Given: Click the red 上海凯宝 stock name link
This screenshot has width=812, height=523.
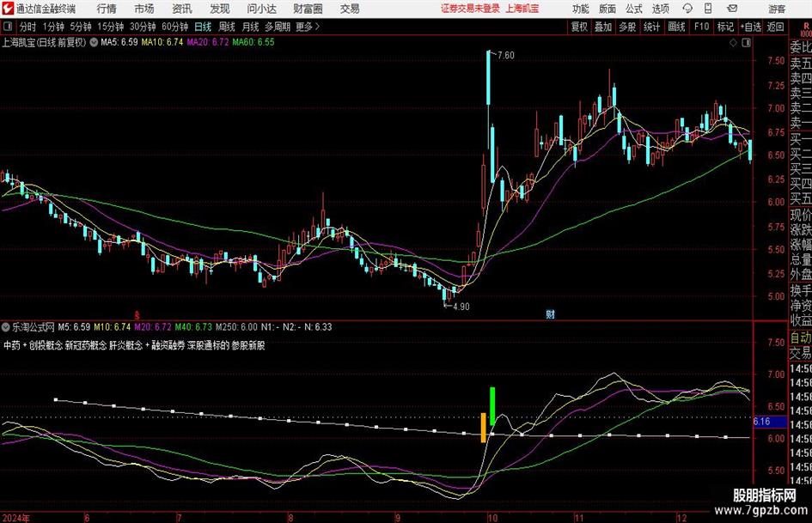Looking at the screenshot, I should point(522,9).
